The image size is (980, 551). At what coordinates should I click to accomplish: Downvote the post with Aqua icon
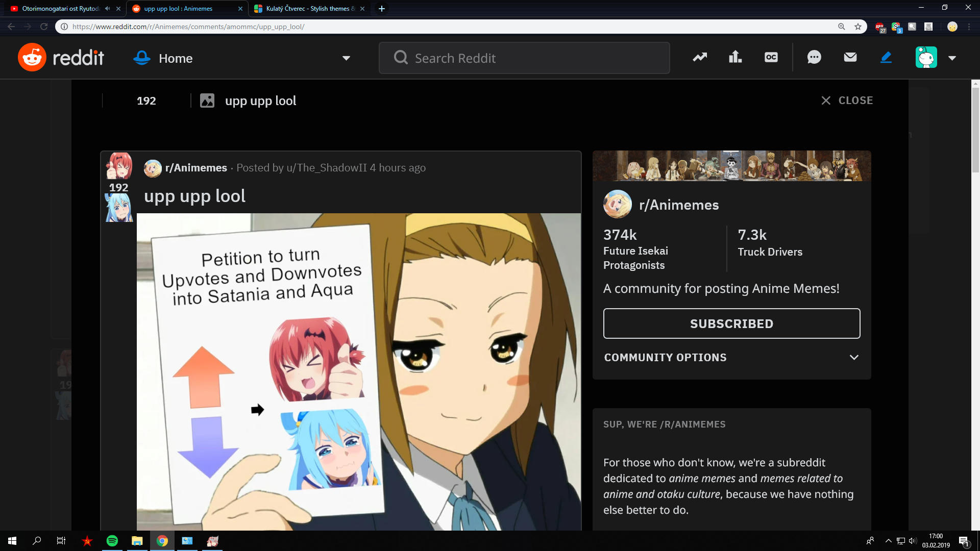coord(119,208)
